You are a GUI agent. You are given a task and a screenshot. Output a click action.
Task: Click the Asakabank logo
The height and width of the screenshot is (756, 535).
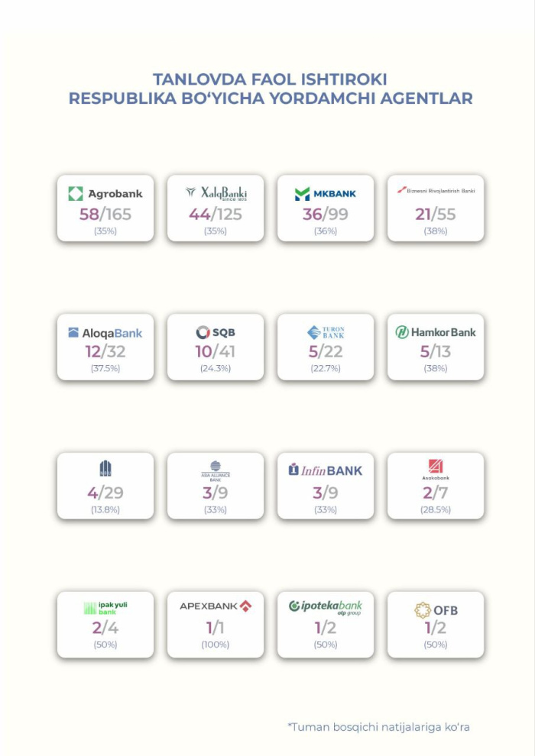click(x=436, y=468)
